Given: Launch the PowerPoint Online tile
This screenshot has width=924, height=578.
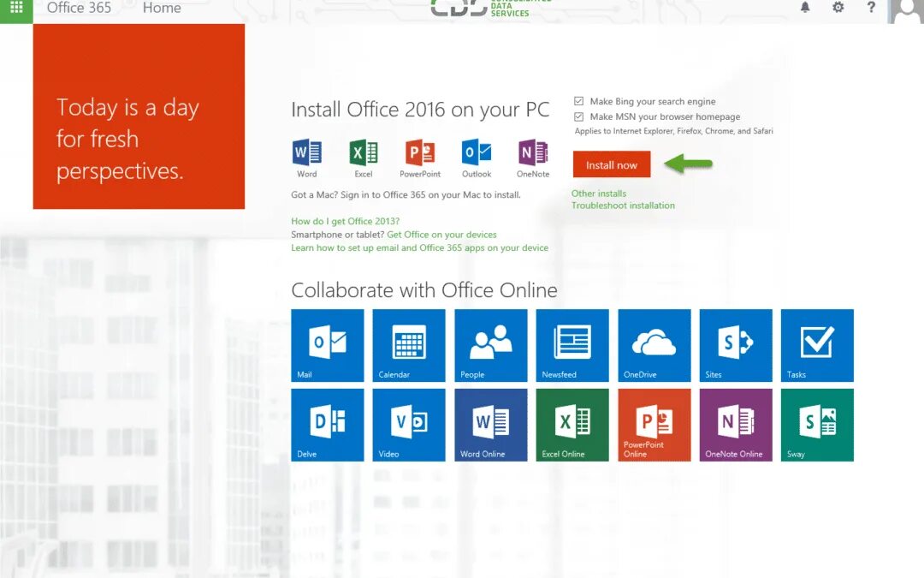Looking at the screenshot, I should 654,425.
